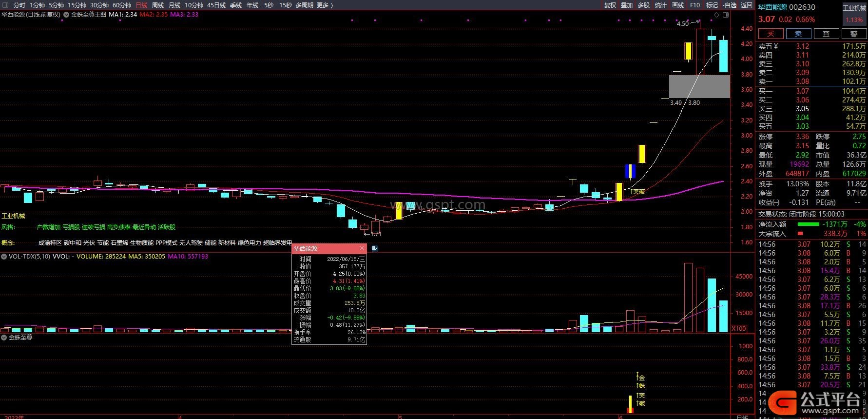Select the 周线 weekly period
The image size is (868, 419).
tap(158, 5)
